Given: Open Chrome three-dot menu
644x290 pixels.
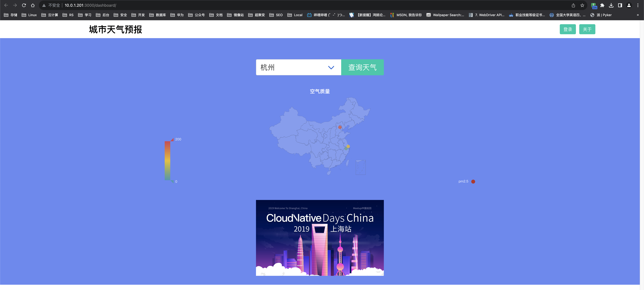Looking at the screenshot, I should point(638,5).
